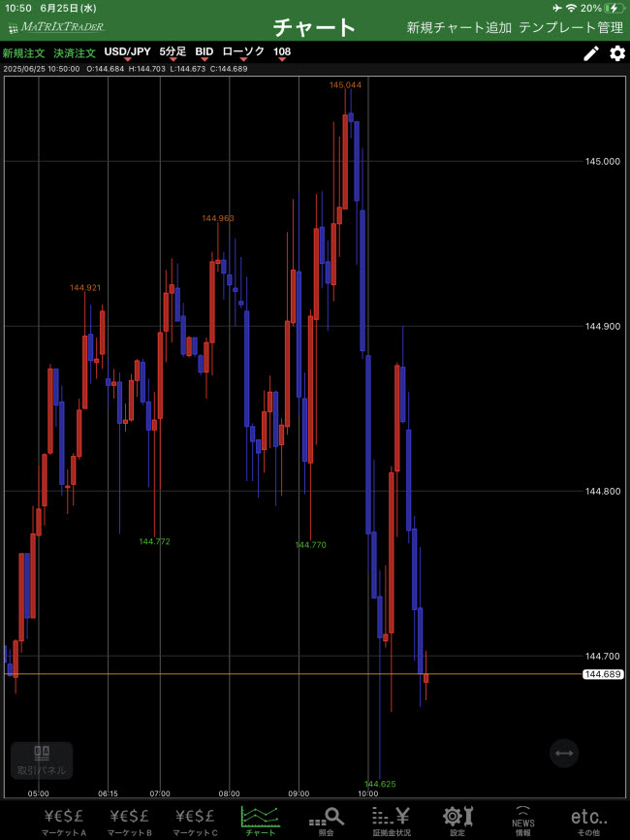Tap the 06:15 time axis label

[x=108, y=793]
